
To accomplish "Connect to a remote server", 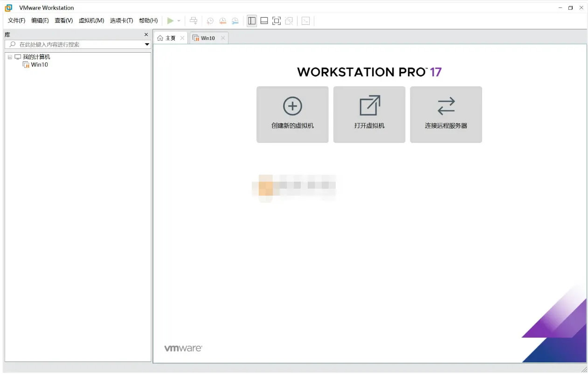I will coord(446,114).
